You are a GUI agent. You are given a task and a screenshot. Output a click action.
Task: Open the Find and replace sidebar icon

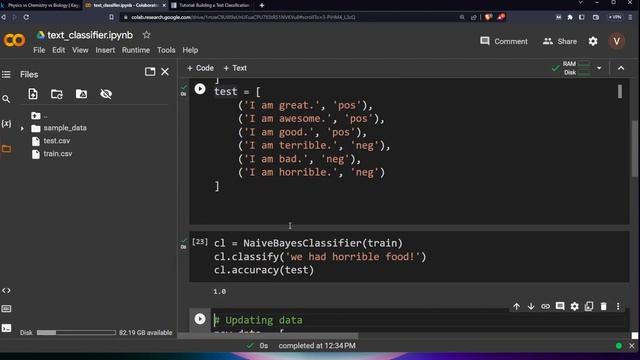click(x=6, y=99)
